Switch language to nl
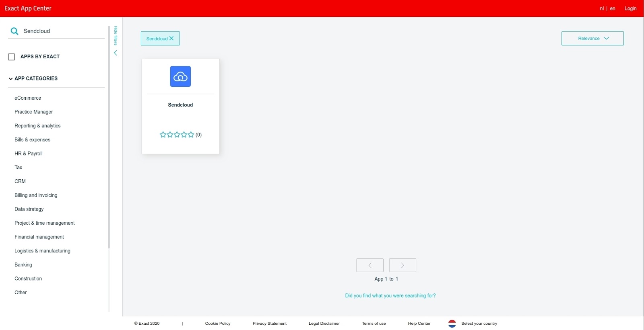 [602, 8]
